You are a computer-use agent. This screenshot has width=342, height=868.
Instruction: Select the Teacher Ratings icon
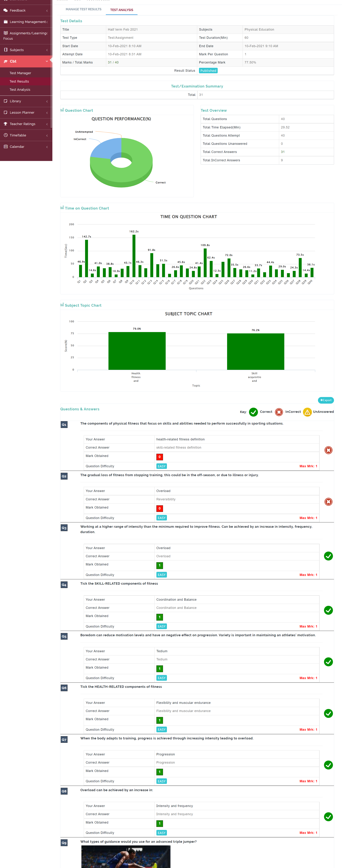tap(5, 124)
